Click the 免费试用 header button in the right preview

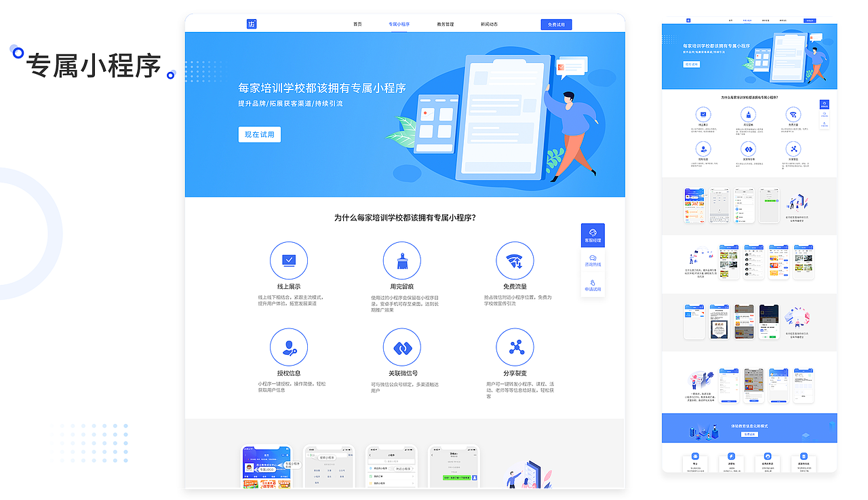pyautogui.click(x=810, y=20)
